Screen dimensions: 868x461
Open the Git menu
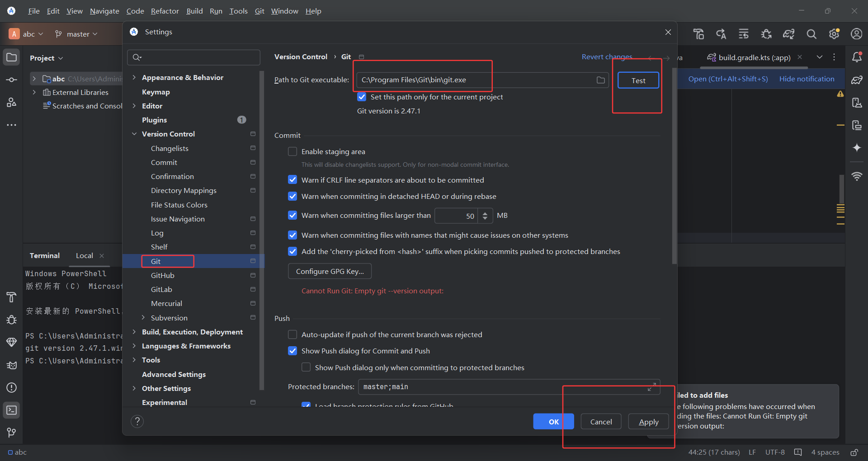click(x=259, y=11)
